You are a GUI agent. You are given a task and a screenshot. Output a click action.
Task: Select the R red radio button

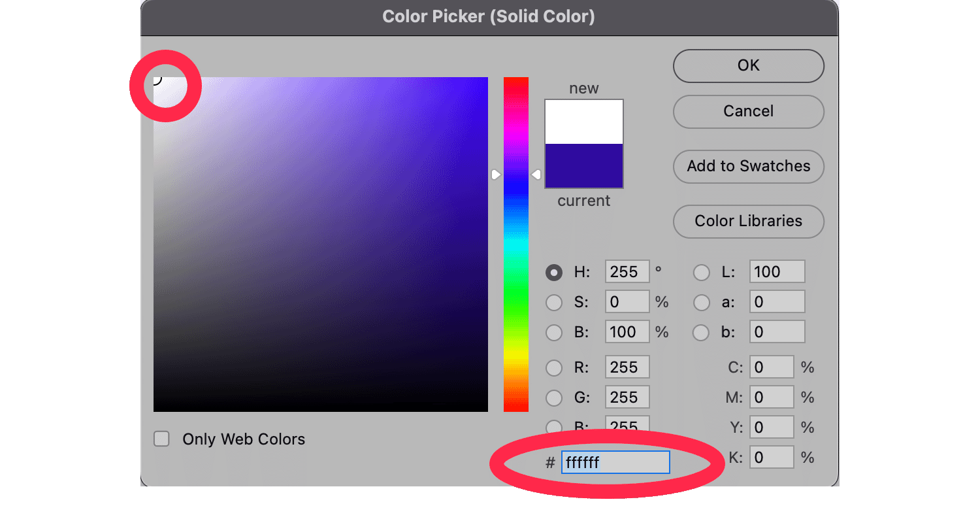554,368
